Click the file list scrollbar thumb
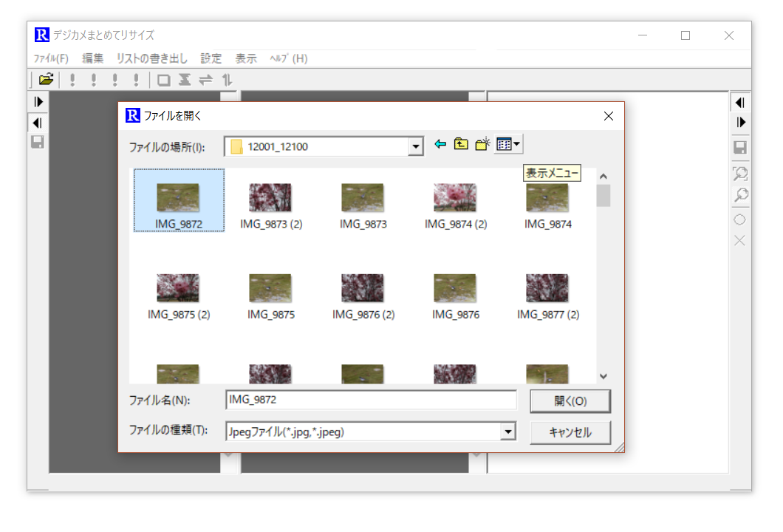 click(604, 196)
